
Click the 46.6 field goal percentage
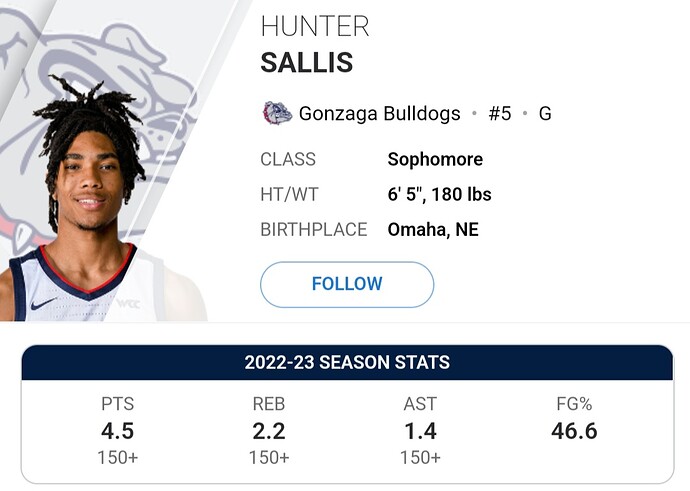click(572, 431)
